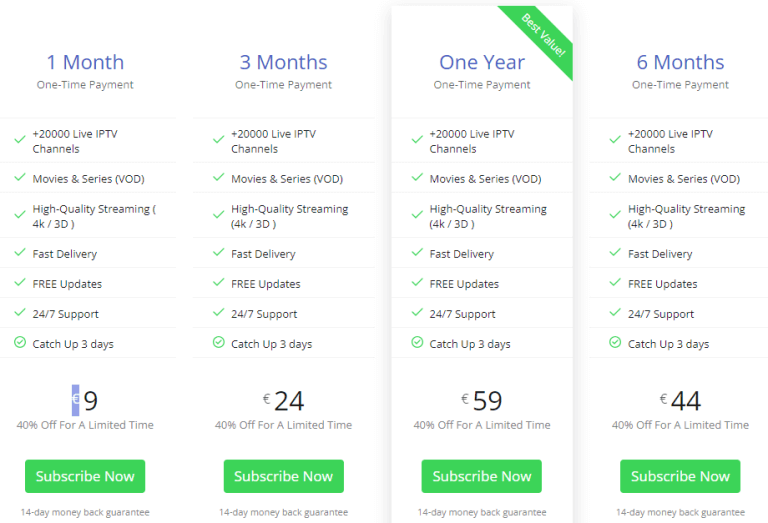Click the 14-day money back guarantee under One Year

pyautogui.click(x=482, y=512)
